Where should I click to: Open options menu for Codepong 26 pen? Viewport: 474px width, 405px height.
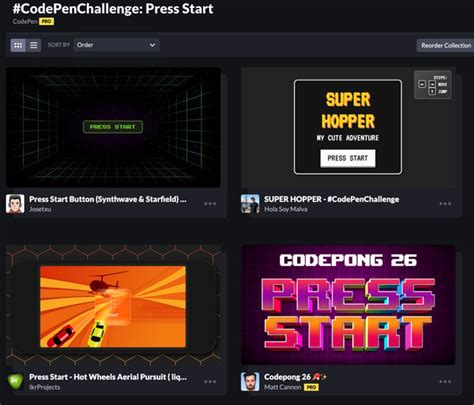pos(445,381)
